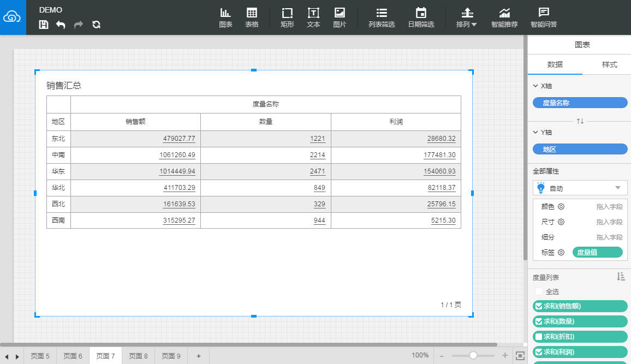Click the DEMO dashboard title

coord(51,10)
